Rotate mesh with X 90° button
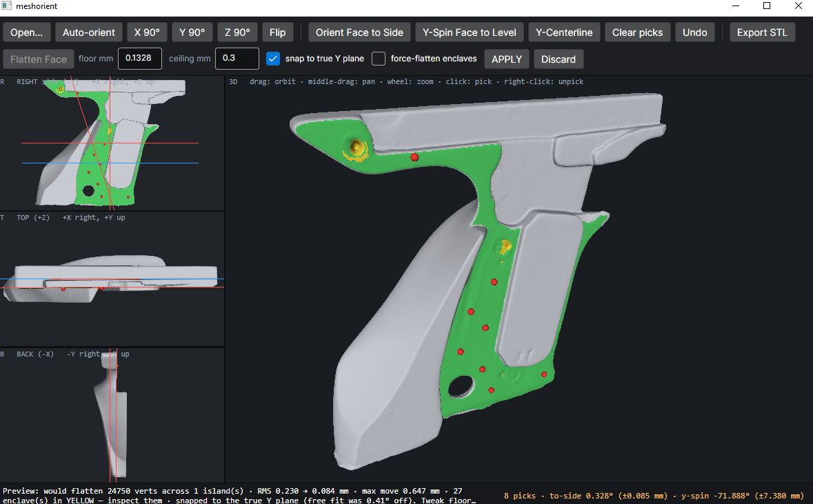This screenshot has height=504, width=813. click(x=147, y=32)
